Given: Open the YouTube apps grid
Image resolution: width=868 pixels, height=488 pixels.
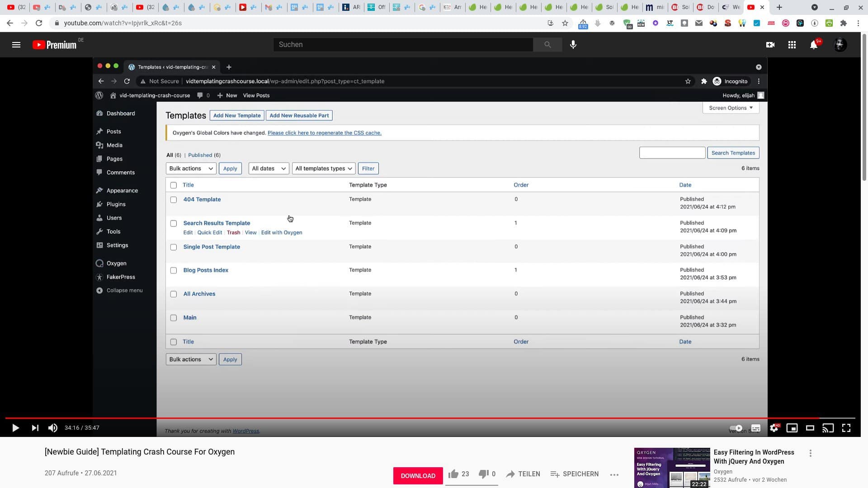Looking at the screenshot, I should (792, 45).
